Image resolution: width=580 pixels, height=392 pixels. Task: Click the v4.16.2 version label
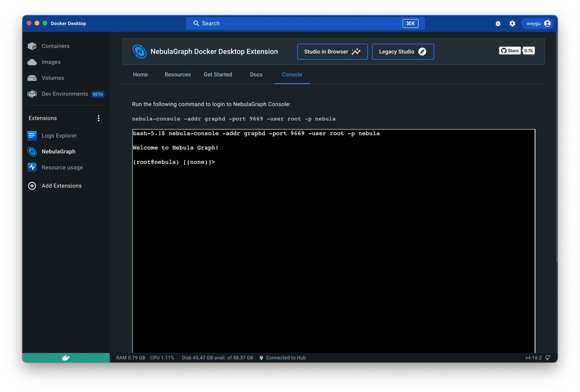[x=534, y=358]
